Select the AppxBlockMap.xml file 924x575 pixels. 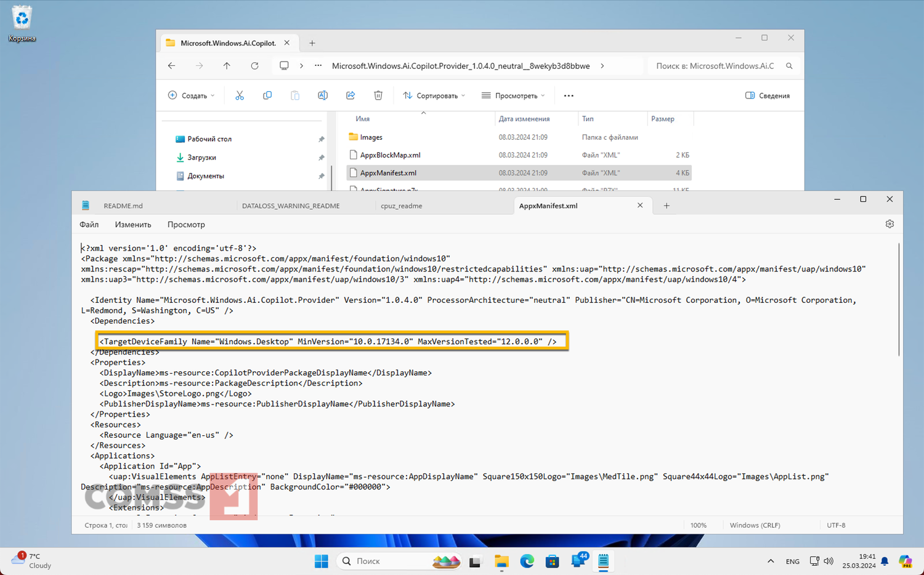[x=519, y=155]
